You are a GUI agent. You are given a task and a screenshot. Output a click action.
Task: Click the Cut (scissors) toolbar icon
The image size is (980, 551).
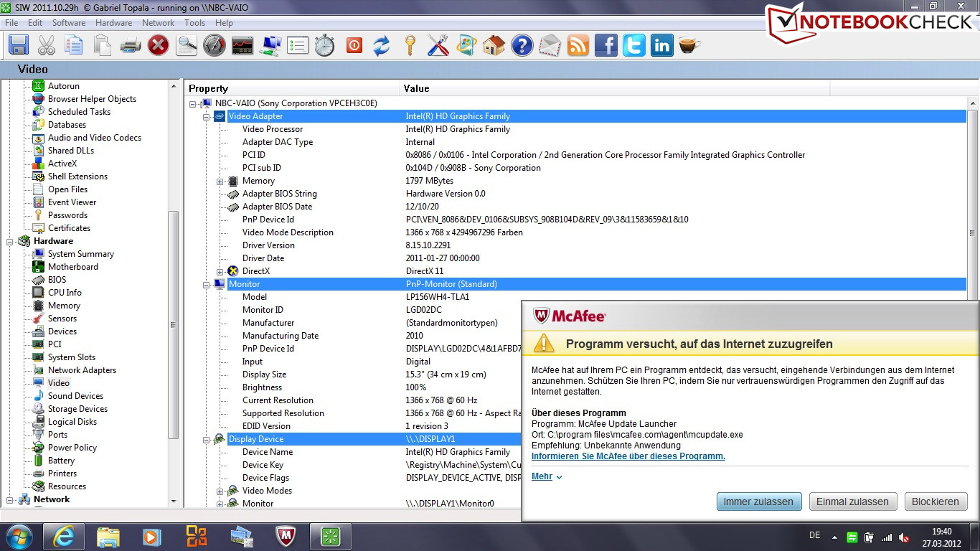pyautogui.click(x=47, y=45)
